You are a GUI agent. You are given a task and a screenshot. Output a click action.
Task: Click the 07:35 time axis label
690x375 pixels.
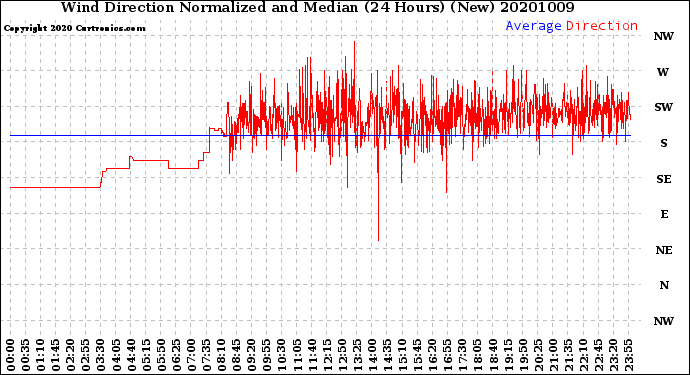pos(206,355)
